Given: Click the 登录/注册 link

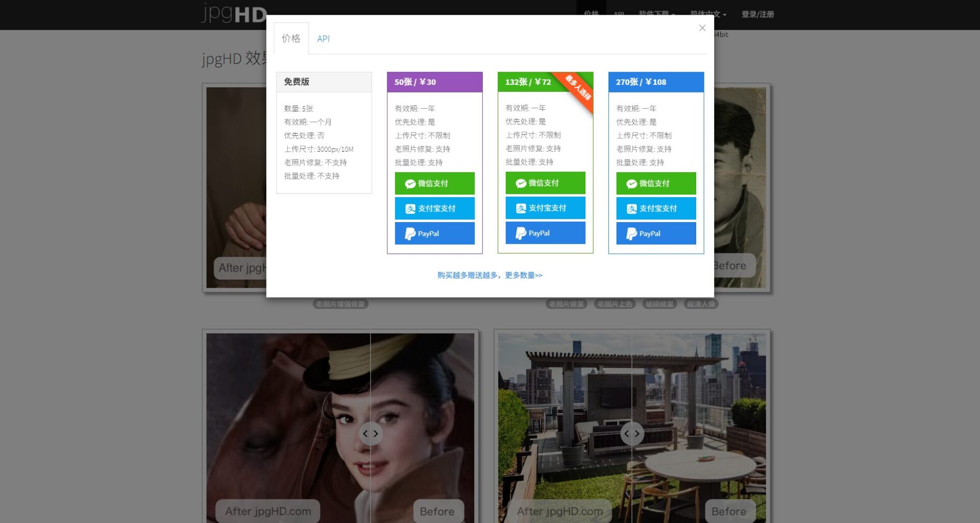Looking at the screenshot, I should click(757, 14).
